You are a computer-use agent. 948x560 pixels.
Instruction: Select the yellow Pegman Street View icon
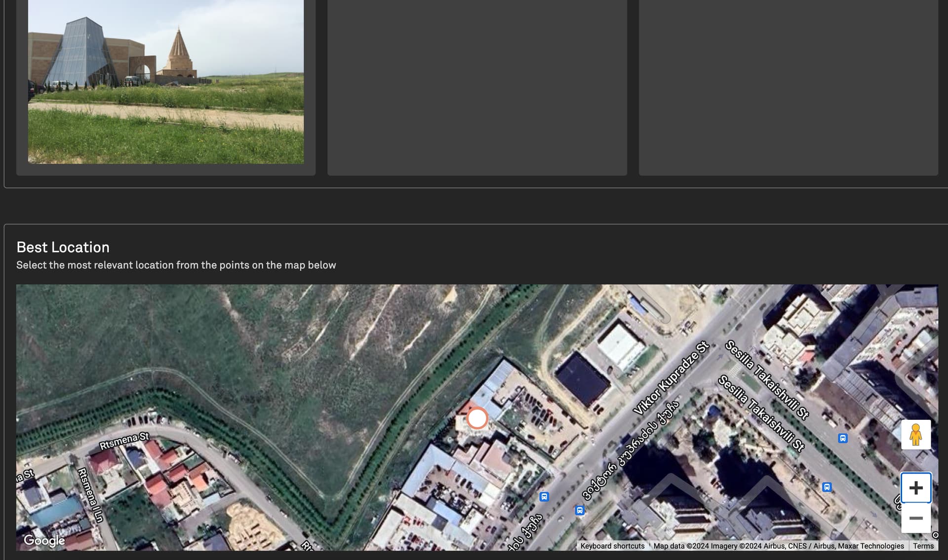[916, 435]
